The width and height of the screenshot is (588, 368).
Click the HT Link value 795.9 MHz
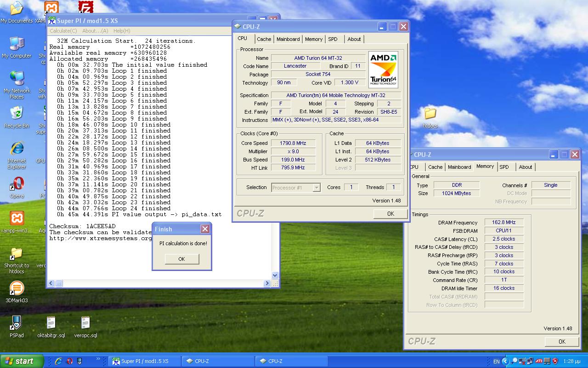click(x=293, y=168)
